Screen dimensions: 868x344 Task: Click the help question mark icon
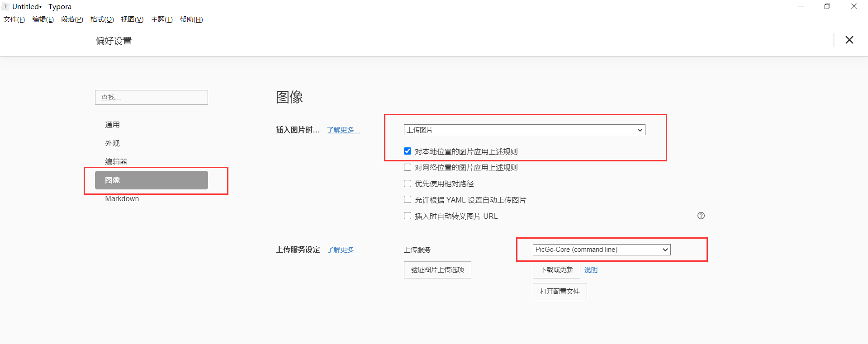[701, 216]
